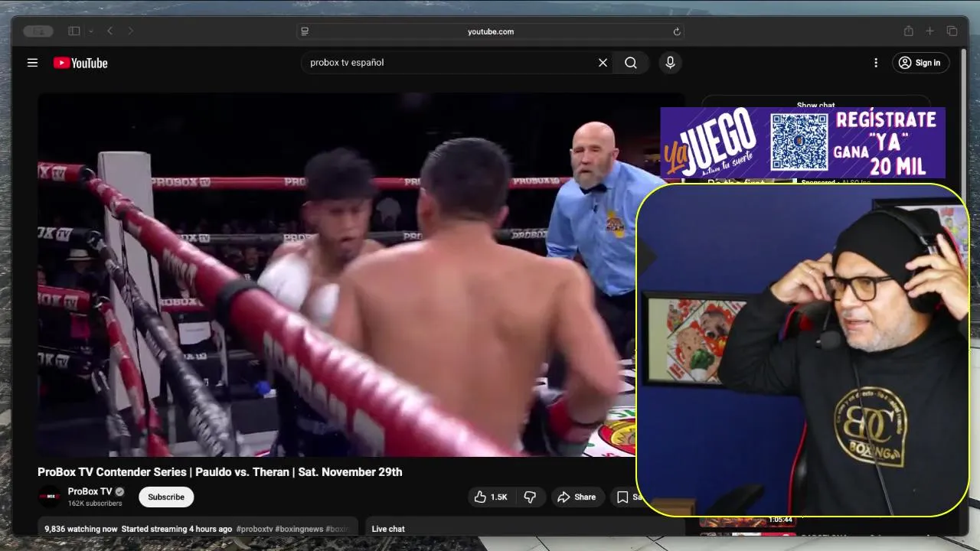Open the sidebar tab group dropdown chevron
The image size is (980, 551).
click(91, 31)
